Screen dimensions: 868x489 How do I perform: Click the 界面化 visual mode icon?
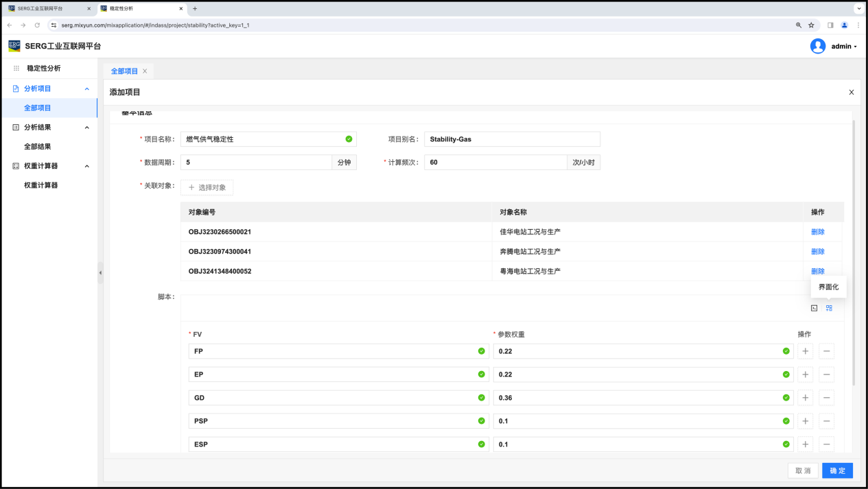829,308
